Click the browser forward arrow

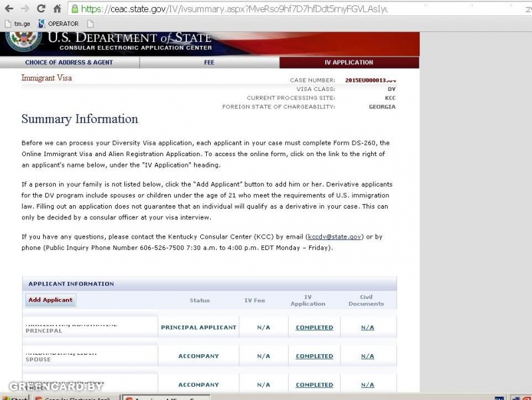25,9
